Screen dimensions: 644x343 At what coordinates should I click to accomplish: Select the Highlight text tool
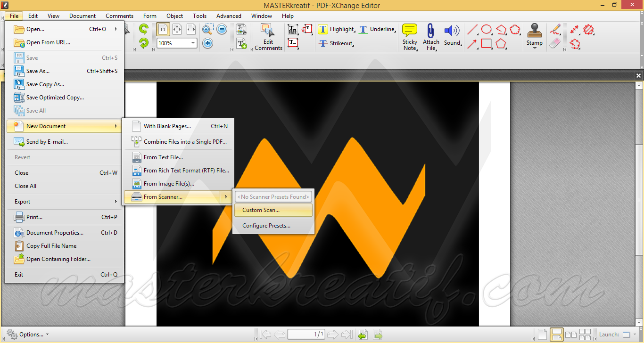[336, 29]
